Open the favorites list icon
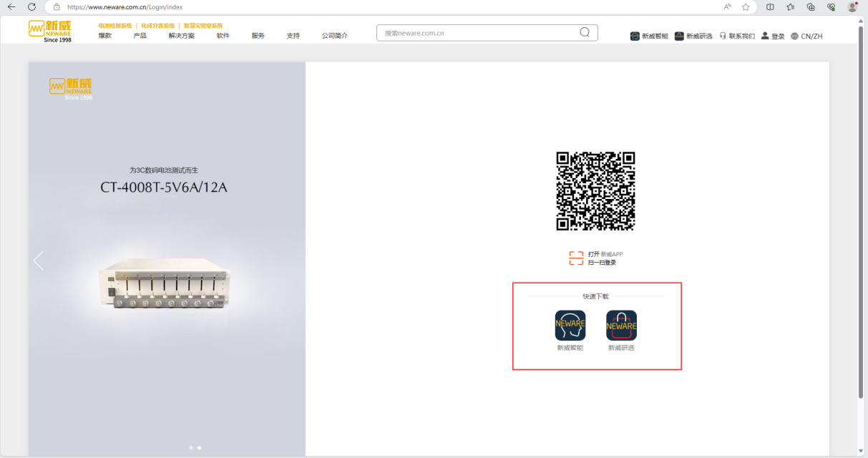The width and height of the screenshot is (868, 458). (790, 6)
